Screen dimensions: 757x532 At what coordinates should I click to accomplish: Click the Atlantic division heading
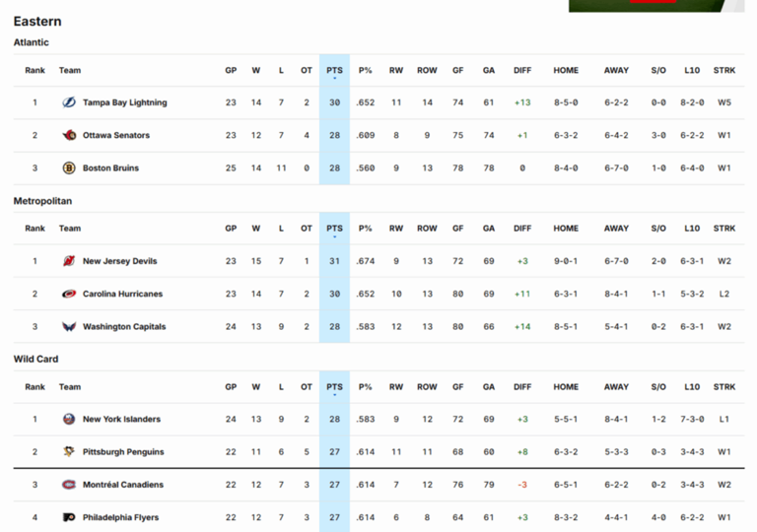pos(32,42)
